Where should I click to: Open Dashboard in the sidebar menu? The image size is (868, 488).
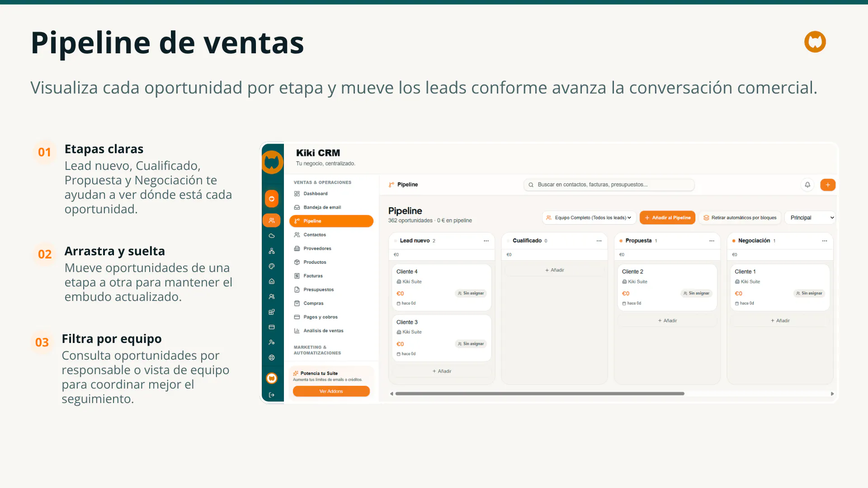[331, 194]
